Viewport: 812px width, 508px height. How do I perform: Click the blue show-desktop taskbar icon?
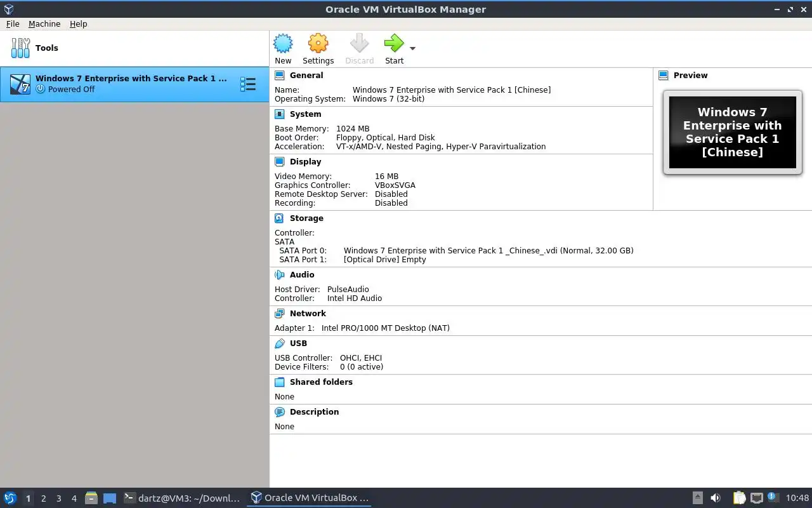pyautogui.click(x=110, y=498)
